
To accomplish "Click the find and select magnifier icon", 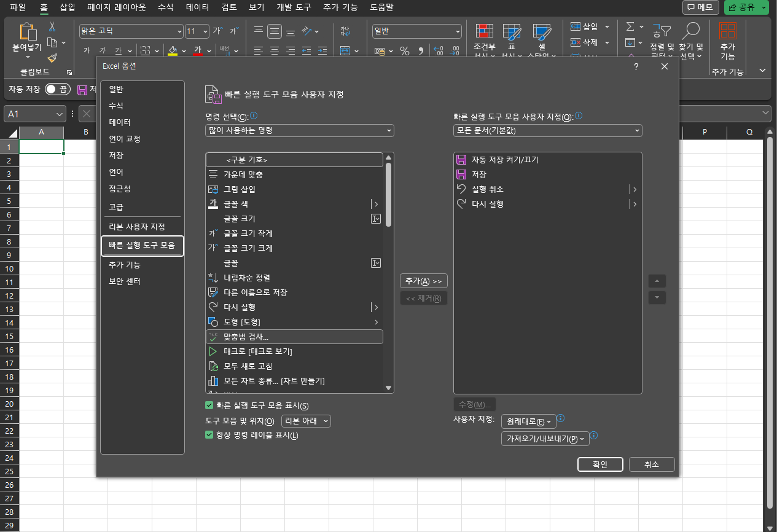I will [691, 31].
